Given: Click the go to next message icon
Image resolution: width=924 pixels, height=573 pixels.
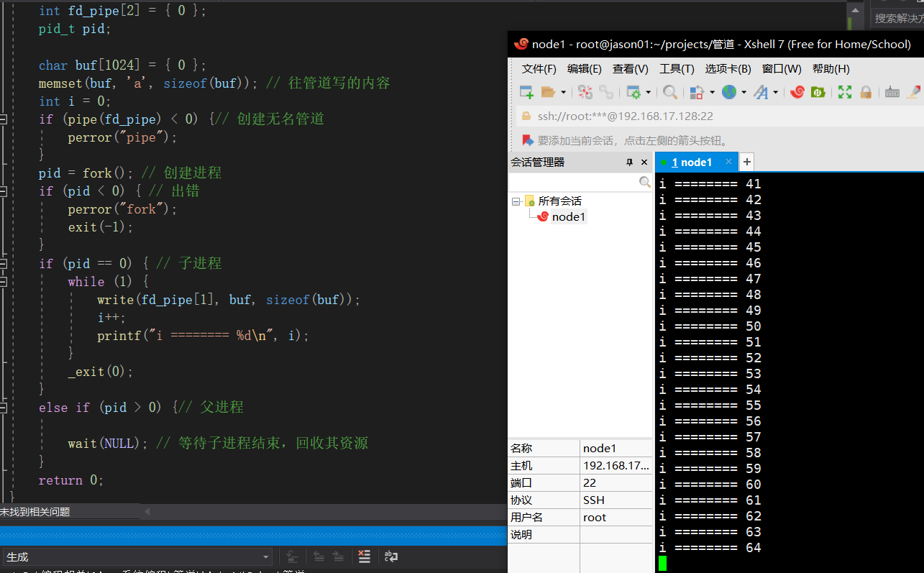Looking at the screenshot, I should (x=337, y=556).
